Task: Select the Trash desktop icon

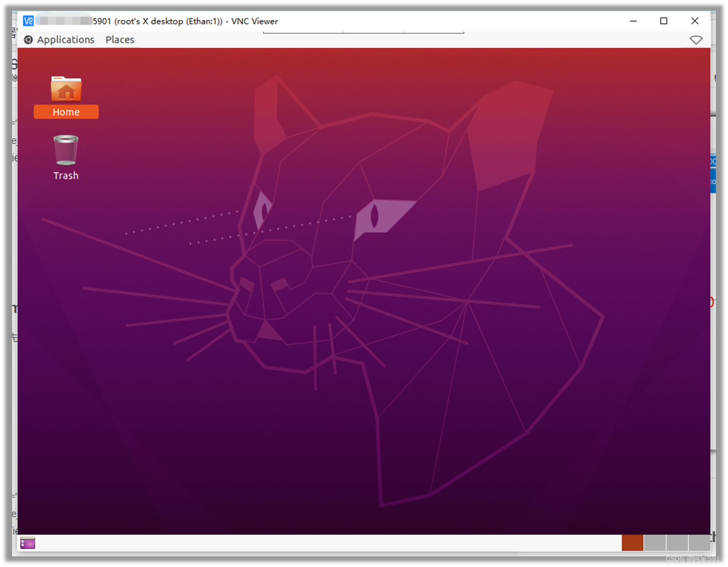Action: (66, 158)
